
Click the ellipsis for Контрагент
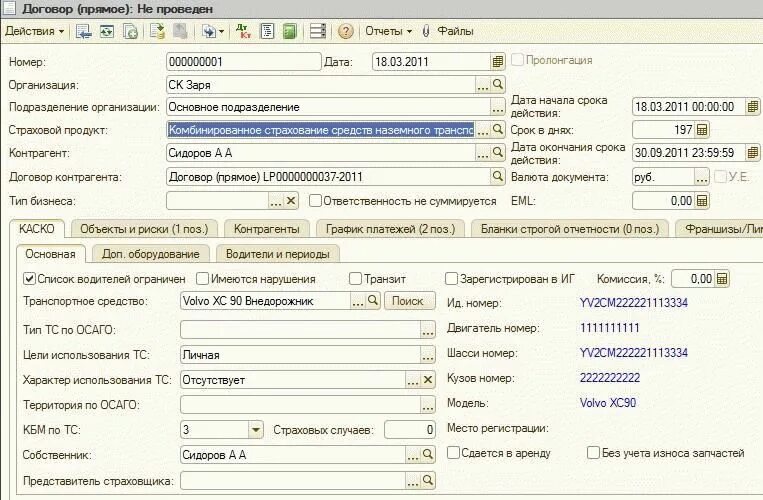483,153
